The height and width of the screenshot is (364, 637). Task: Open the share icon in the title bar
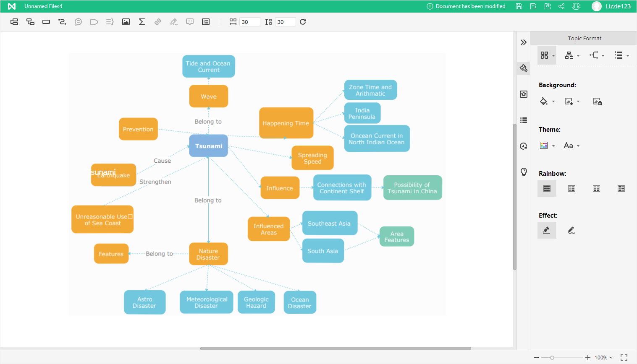pos(561,6)
